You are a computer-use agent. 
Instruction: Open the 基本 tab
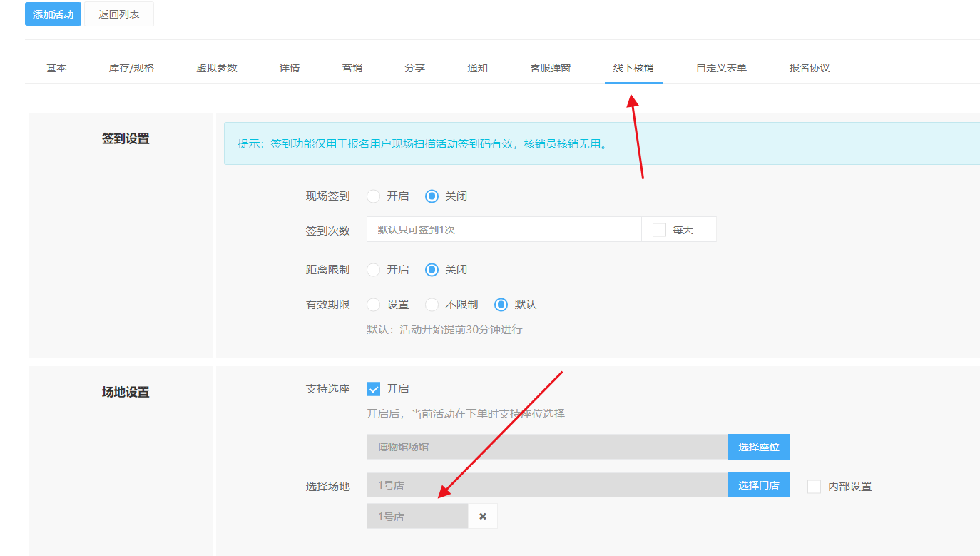tap(56, 68)
